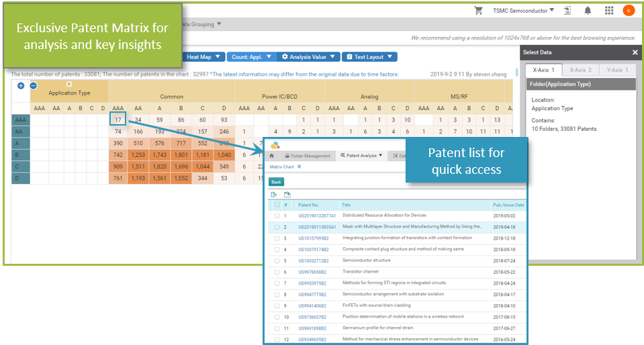The height and width of the screenshot is (345, 644).
Task: Open the apps grid menu
Action: 609,10
